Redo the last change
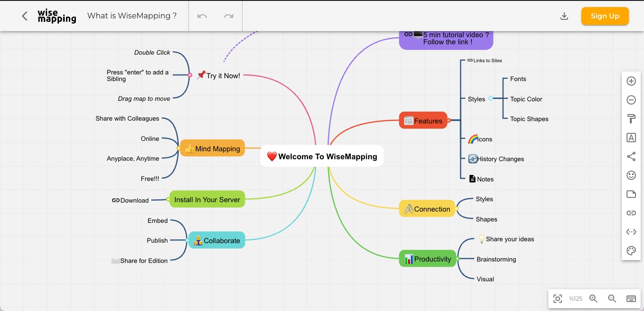Image resolution: width=644 pixels, height=311 pixels. click(229, 16)
